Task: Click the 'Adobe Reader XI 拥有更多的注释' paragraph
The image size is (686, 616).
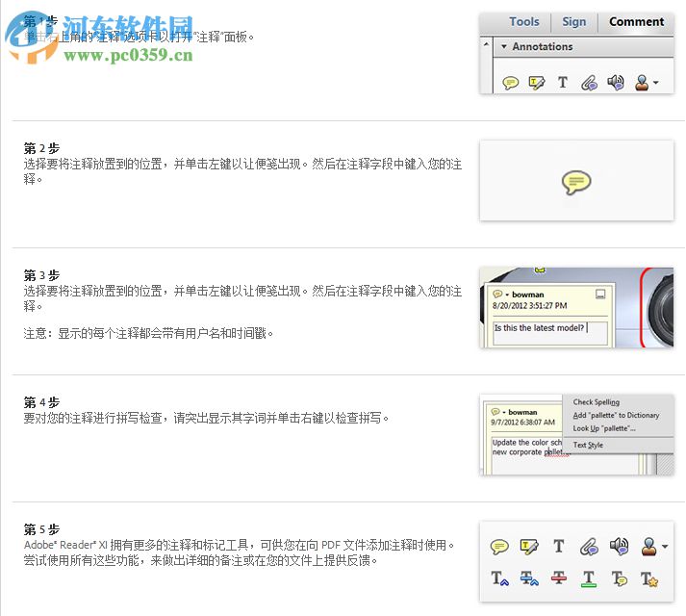Action: [x=240, y=552]
